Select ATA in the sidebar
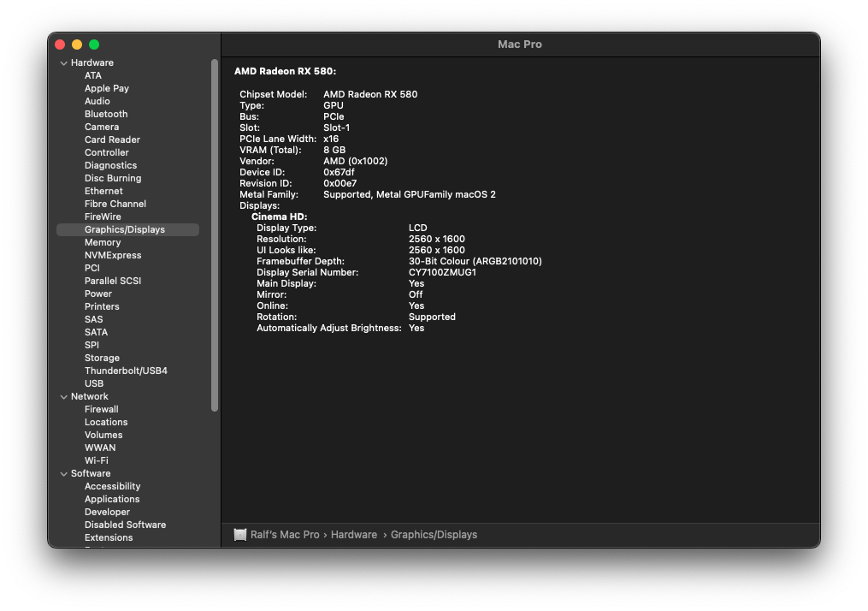 click(93, 75)
